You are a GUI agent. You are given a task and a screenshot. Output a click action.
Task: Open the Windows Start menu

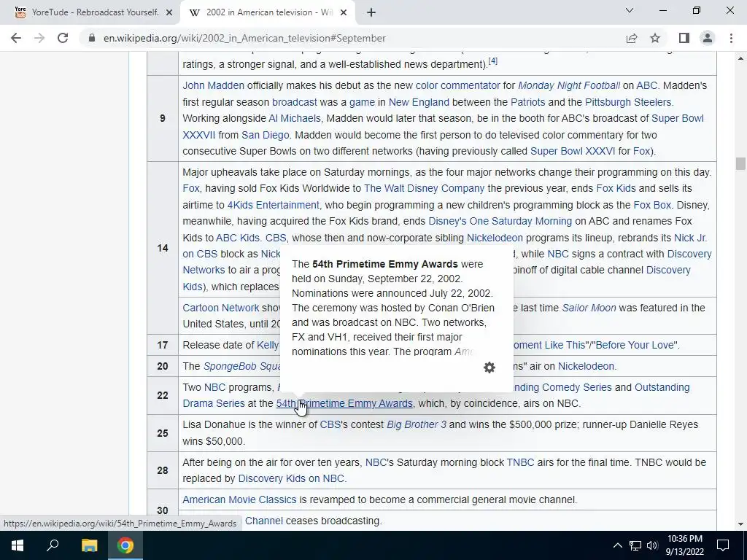pyautogui.click(x=18, y=545)
